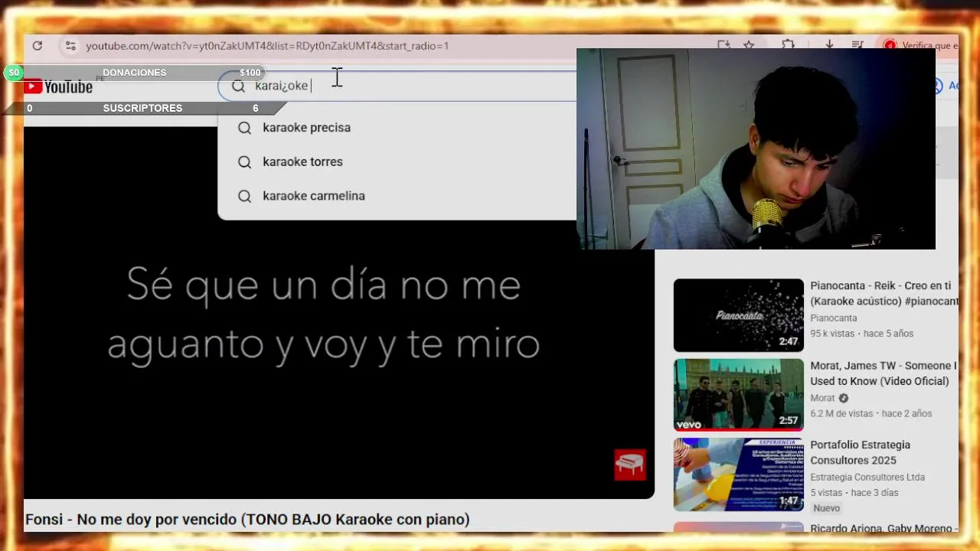Open 'Portafolio Estrategia Consultores 2025' title
This screenshot has height=551, width=980.
tap(861, 452)
